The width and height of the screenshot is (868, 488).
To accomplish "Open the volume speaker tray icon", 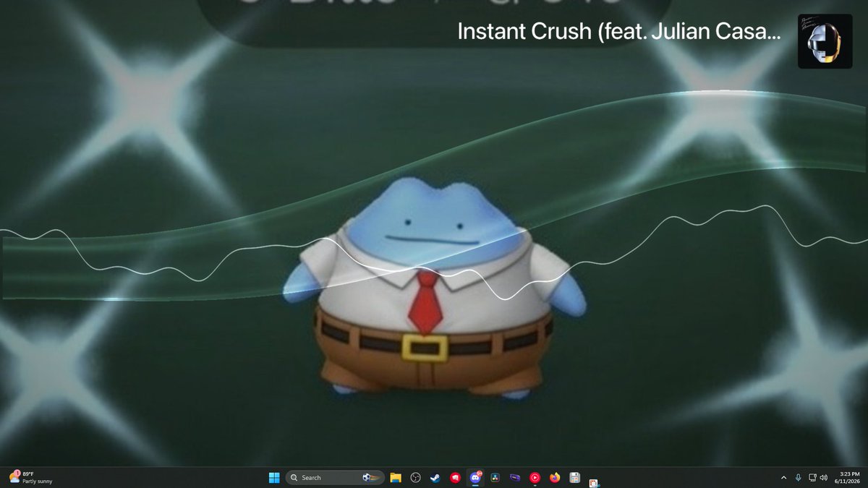I will pyautogui.click(x=824, y=477).
